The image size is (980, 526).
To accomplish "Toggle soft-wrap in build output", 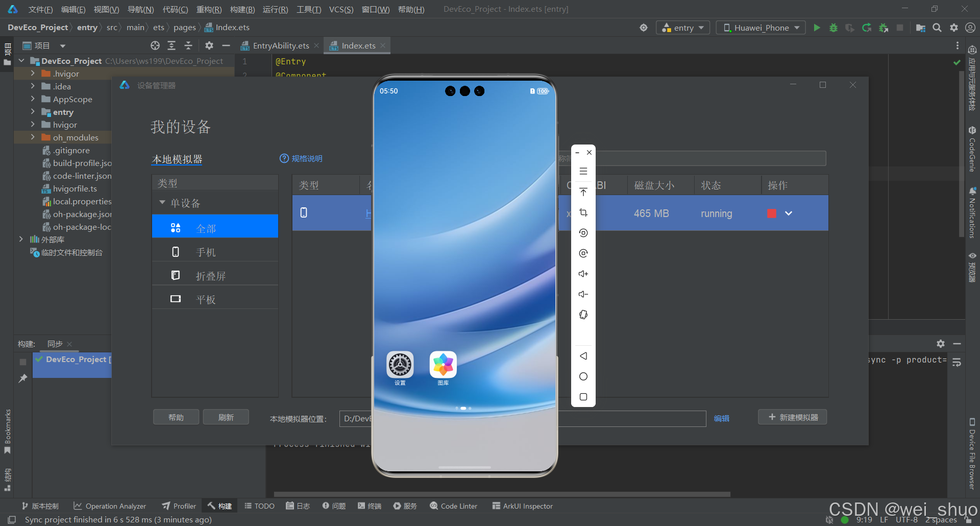I will pos(957,362).
